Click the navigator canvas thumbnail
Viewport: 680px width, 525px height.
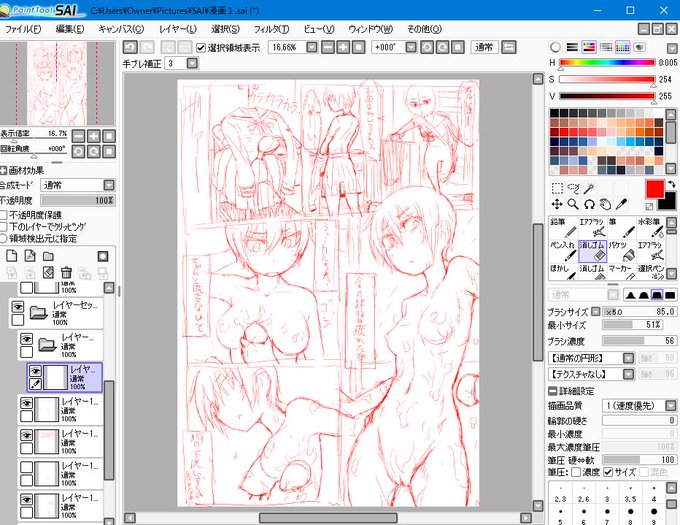click(x=57, y=83)
